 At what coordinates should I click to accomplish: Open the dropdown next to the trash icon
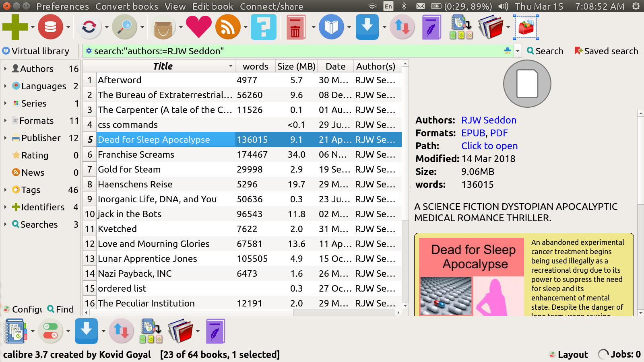point(313,27)
